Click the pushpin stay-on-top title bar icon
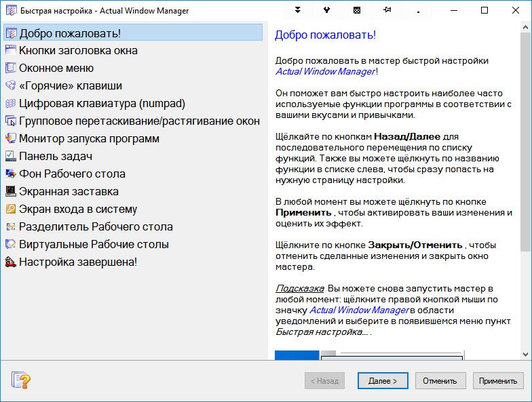532x402 pixels. point(387,10)
